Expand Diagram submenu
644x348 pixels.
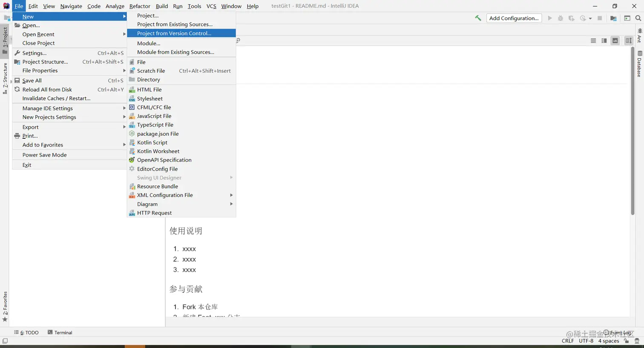tap(181, 204)
